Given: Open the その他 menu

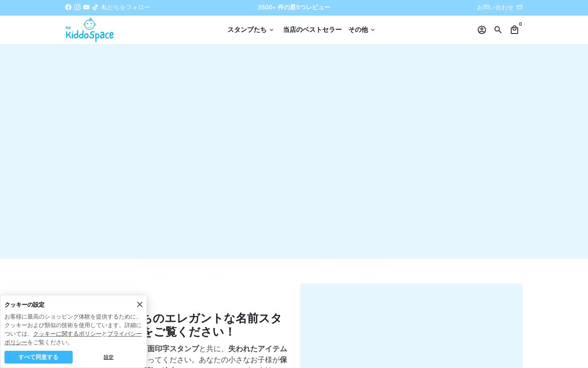Looking at the screenshot, I should pos(358,29).
